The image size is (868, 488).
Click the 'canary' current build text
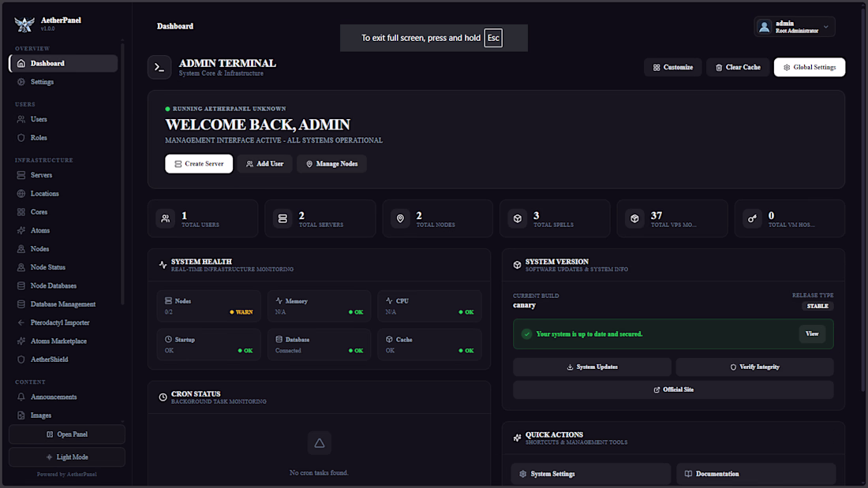click(524, 305)
